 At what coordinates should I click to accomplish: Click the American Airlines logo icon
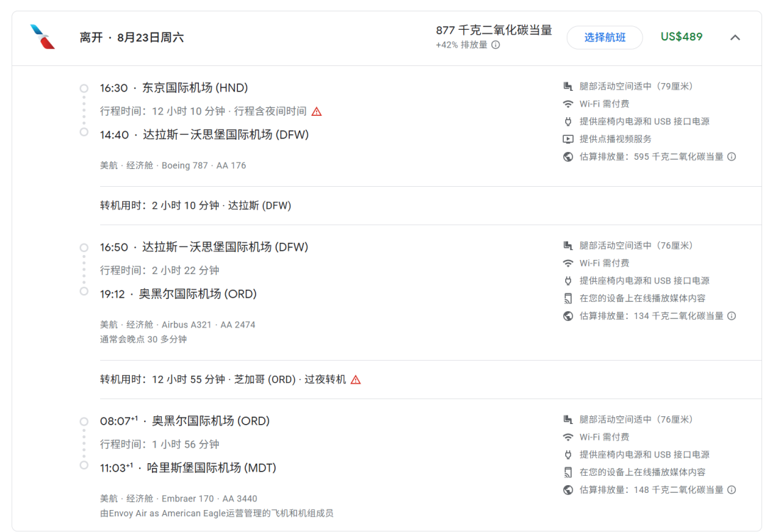(43, 37)
